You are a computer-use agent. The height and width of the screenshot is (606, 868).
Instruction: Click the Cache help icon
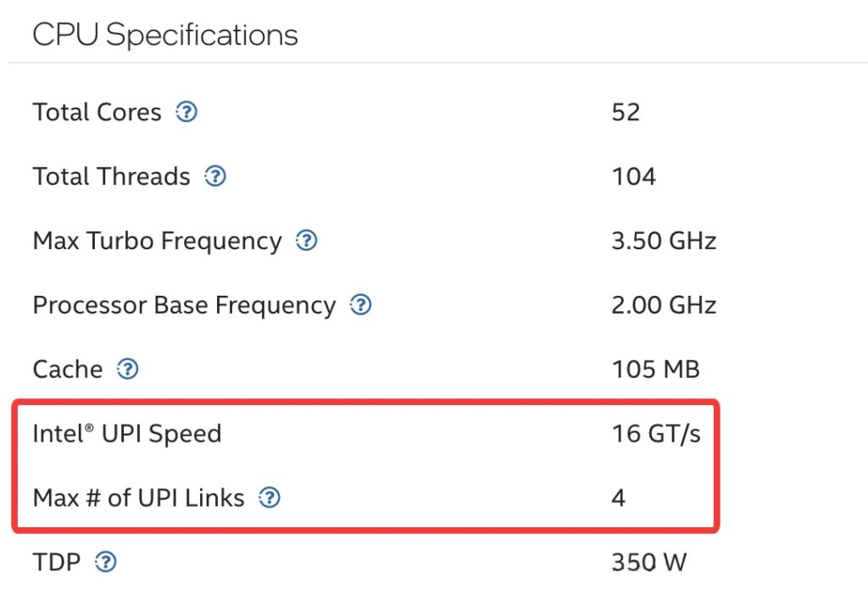coord(128,370)
